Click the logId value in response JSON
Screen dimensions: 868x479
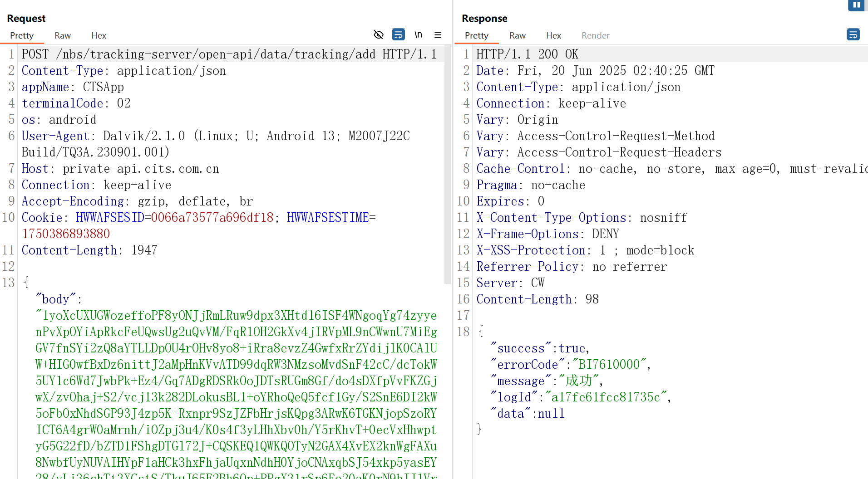point(606,397)
